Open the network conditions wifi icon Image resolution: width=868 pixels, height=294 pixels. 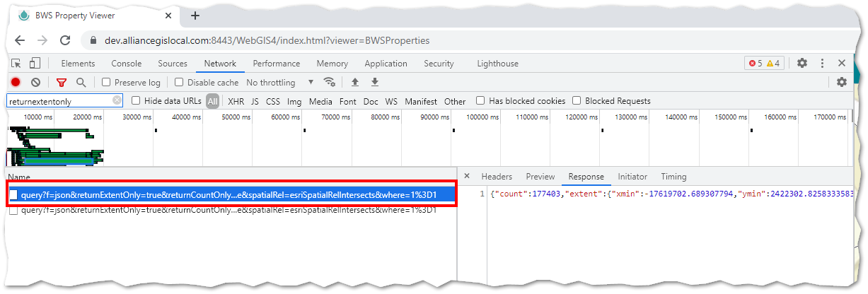pos(329,83)
